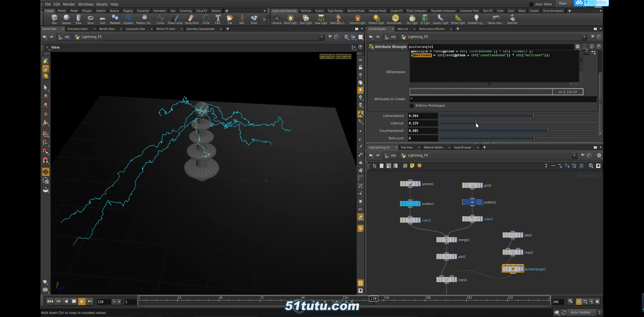Add a Portal Light from shelf
The height and width of the screenshot is (317, 644).
point(458,19)
